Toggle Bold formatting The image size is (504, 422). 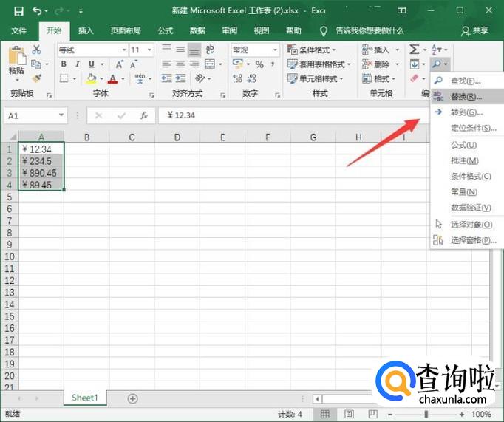[x=64, y=64]
